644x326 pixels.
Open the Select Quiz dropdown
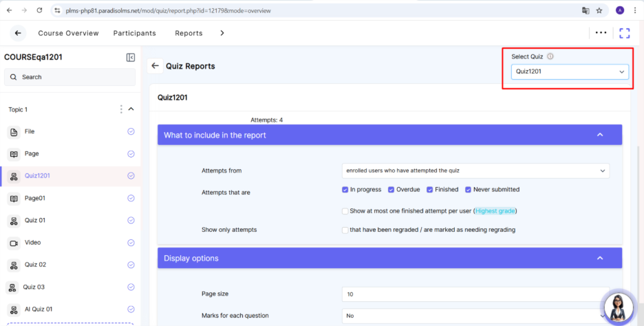[570, 72]
